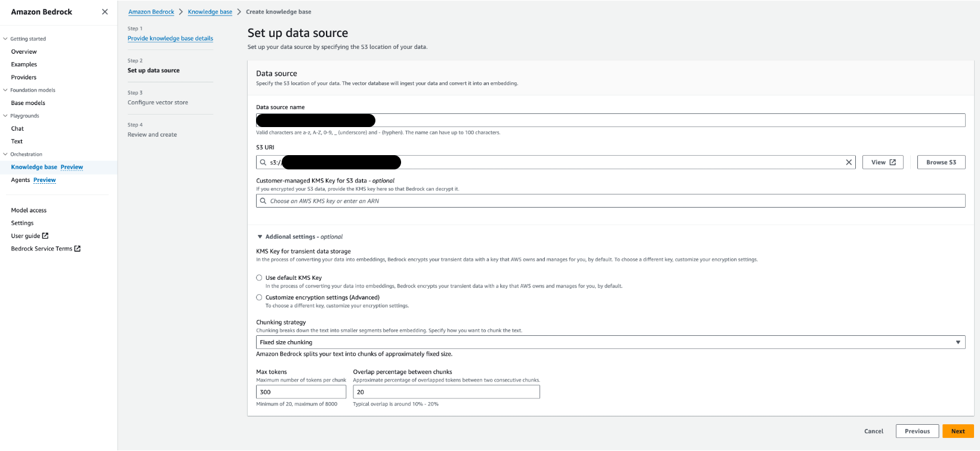Click the Max tokens input field

point(301,392)
